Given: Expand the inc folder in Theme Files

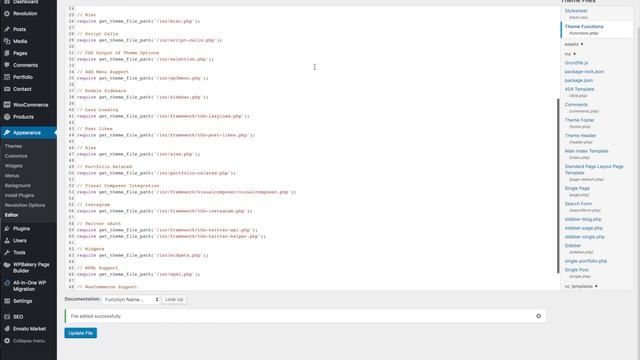Looking at the screenshot, I should point(570,54).
